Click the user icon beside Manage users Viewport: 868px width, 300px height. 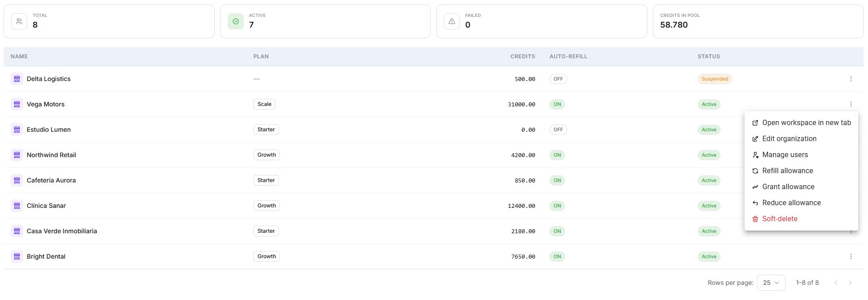(755, 155)
